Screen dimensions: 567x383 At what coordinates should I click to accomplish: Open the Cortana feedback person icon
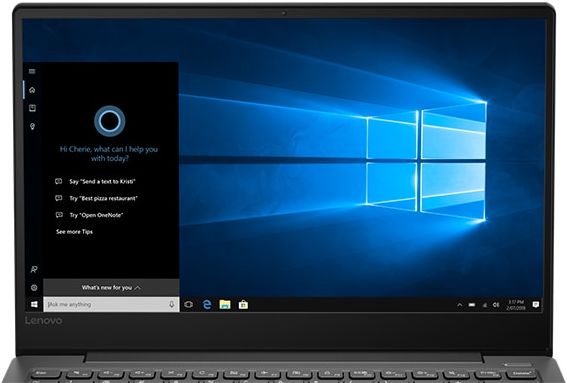34,269
